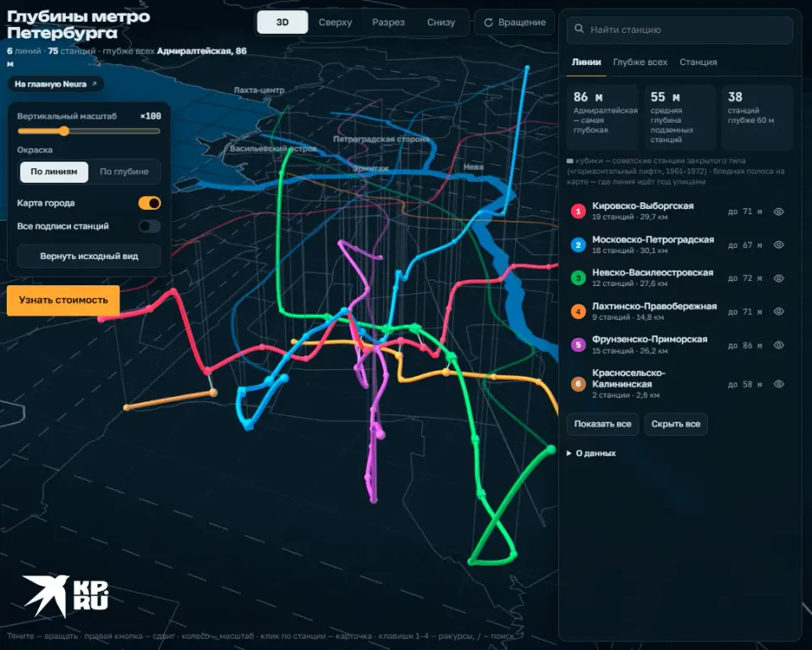Click the purple line 5 badge
812x650 pixels.
pyautogui.click(x=578, y=344)
